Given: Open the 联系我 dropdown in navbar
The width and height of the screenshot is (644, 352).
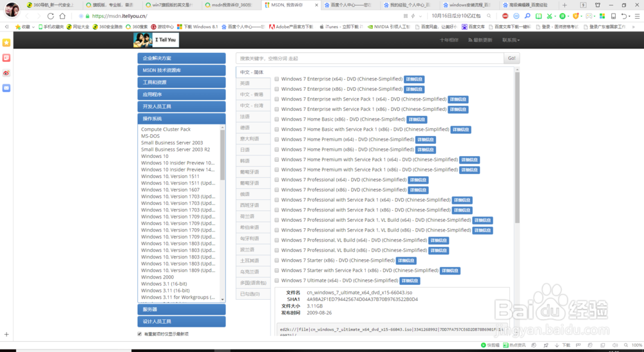Looking at the screenshot, I should [x=511, y=40].
